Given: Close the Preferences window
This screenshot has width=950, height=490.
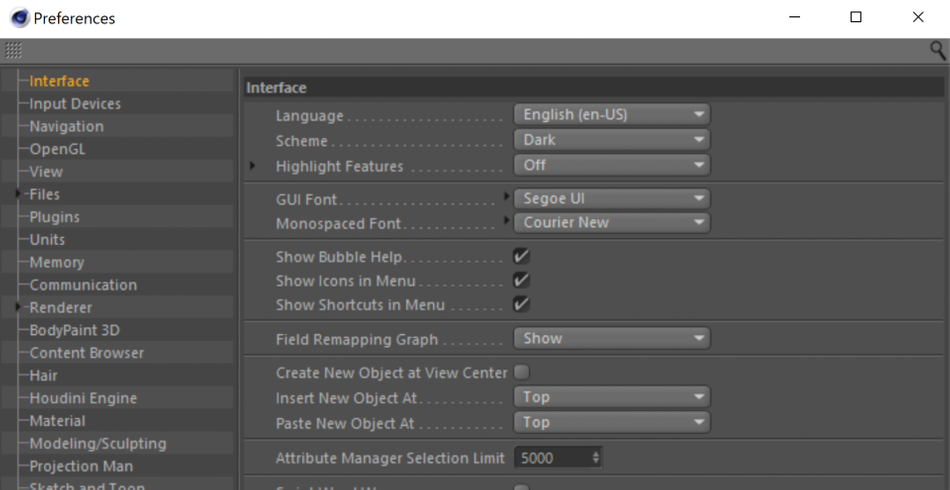Looking at the screenshot, I should click(918, 18).
